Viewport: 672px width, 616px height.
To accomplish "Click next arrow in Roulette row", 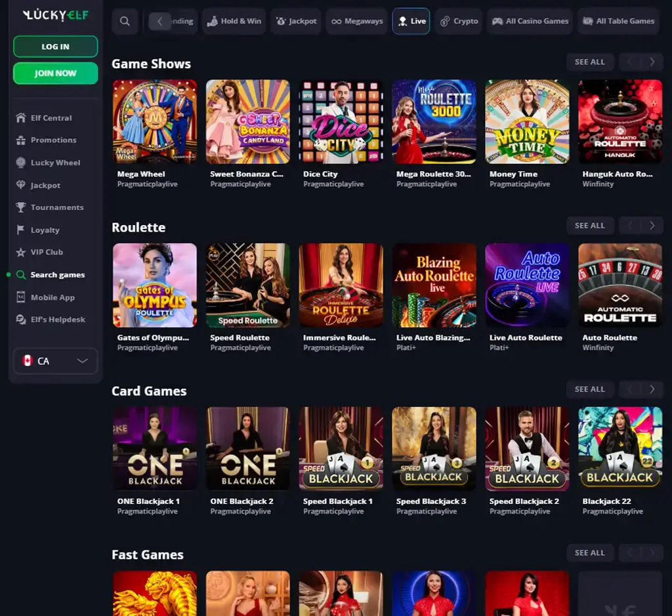I will click(652, 226).
